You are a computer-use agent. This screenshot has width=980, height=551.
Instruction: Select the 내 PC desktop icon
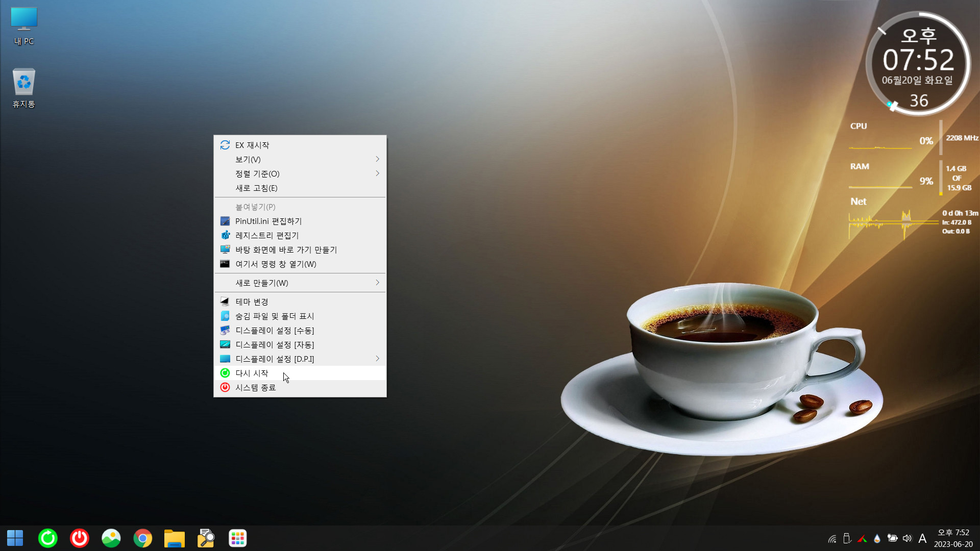[24, 27]
